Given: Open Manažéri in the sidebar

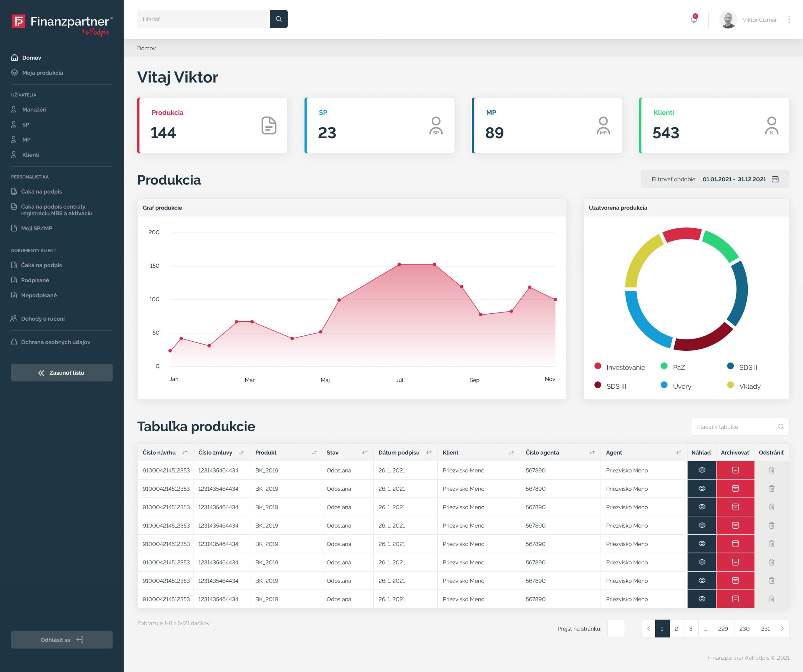Looking at the screenshot, I should (29, 109).
